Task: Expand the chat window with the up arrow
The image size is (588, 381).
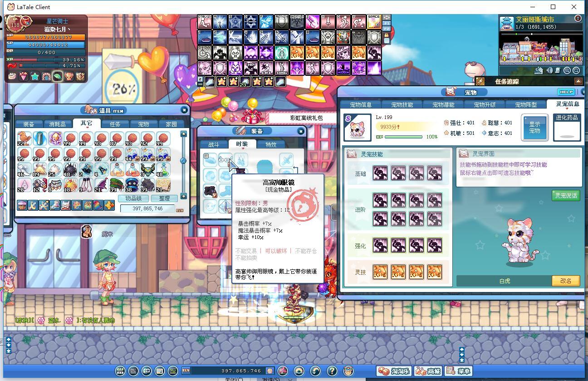Action: [x=9, y=340]
